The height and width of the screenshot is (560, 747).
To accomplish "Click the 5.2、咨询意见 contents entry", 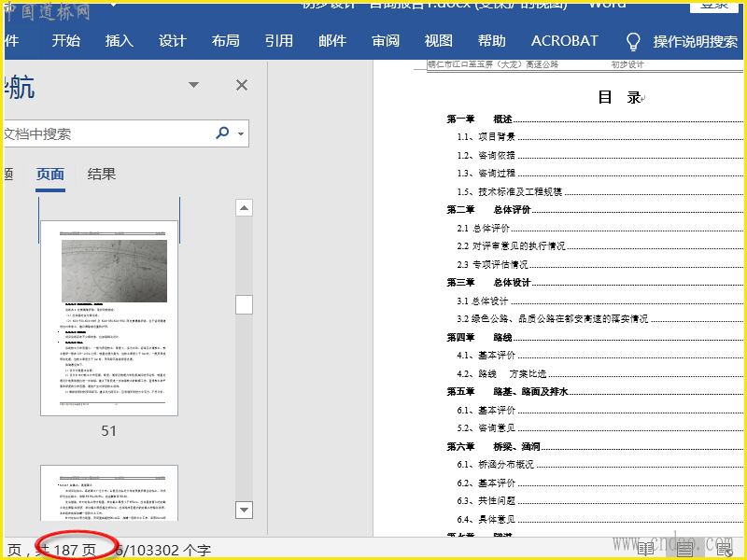I will click(x=599, y=428).
